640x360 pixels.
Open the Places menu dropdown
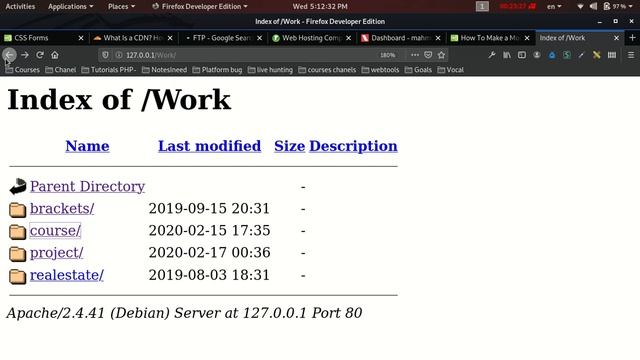[x=121, y=7]
